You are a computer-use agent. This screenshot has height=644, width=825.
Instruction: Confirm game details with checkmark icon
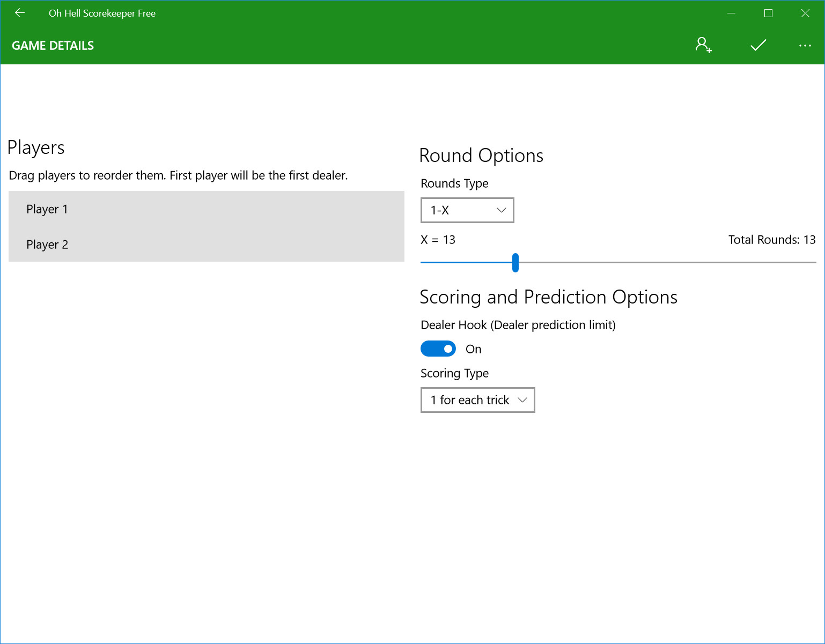[758, 45]
